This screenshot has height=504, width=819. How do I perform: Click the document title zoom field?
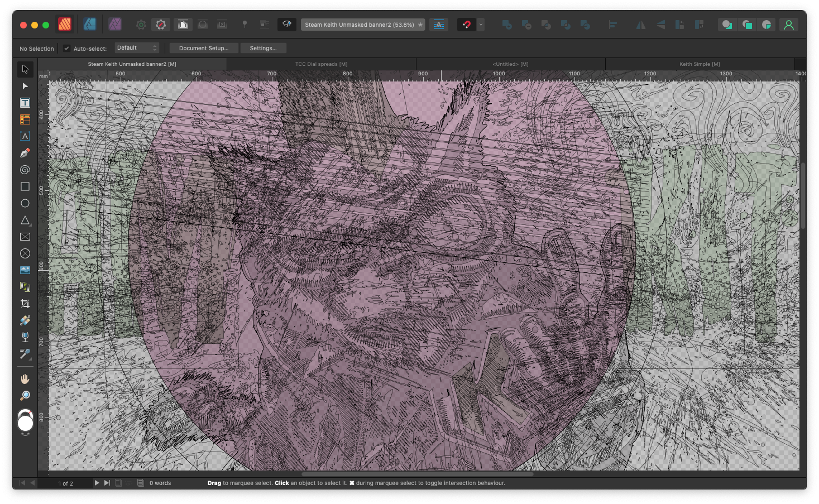click(x=363, y=25)
